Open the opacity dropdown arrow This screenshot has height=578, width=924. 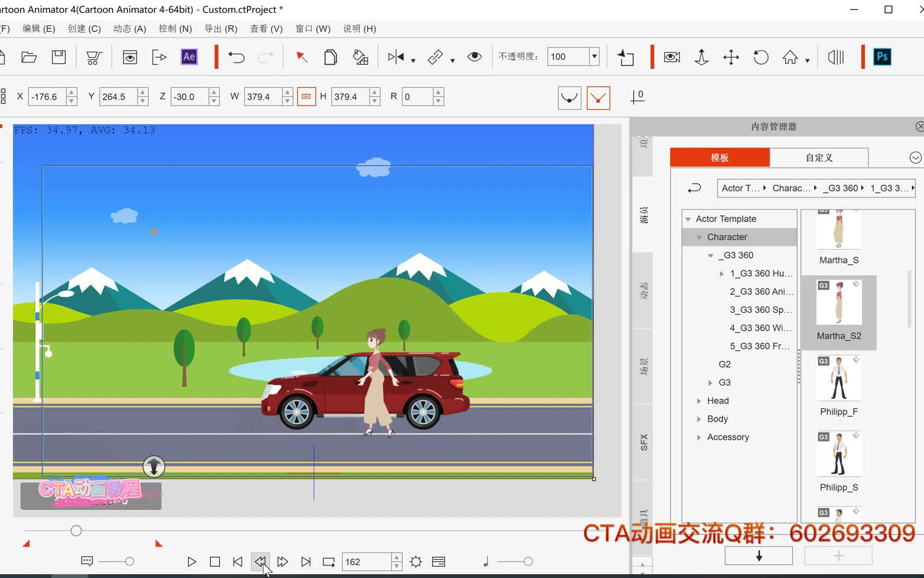pos(594,57)
